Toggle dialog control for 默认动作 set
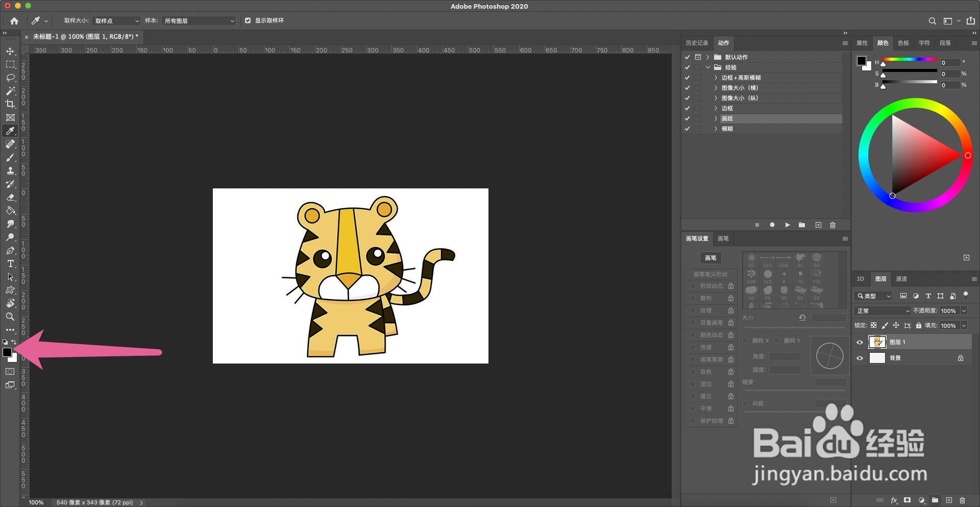 [698, 57]
